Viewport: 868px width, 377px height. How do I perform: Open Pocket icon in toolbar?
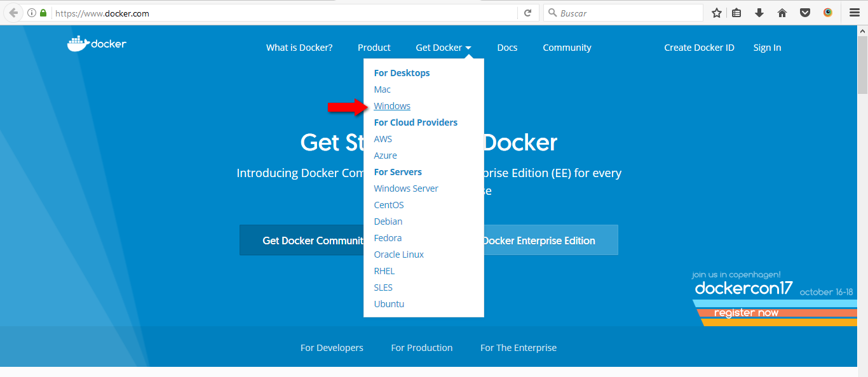tap(805, 13)
